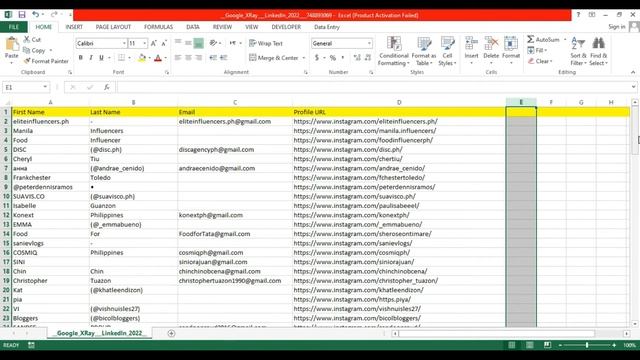The height and width of the screenshot is (360, 640).
Task: Expand the Name Box dropdown
Action: pyautogui.click(x=45, y=87)
